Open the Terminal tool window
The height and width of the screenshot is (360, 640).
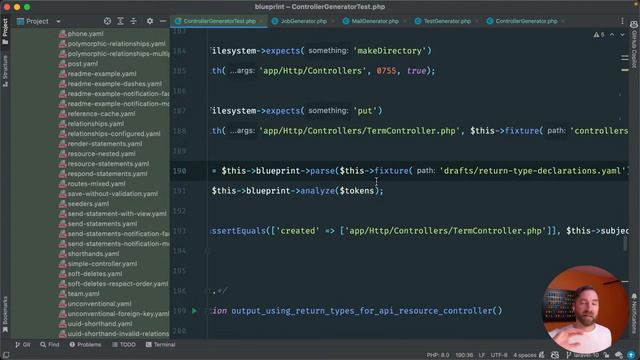tap(160, 345)
